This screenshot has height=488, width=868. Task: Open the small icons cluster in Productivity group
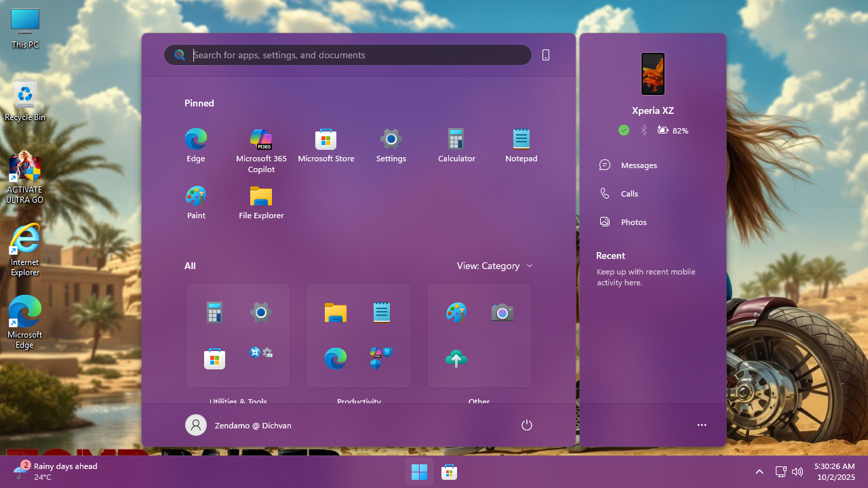382,358
